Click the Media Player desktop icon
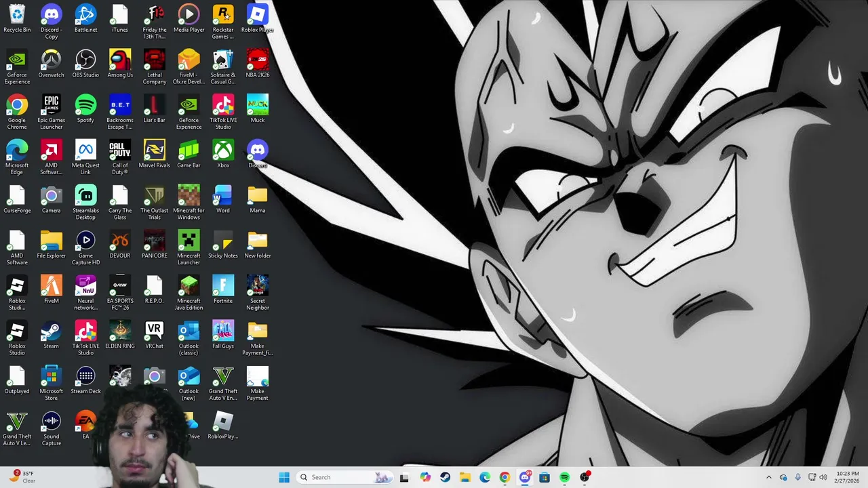 (189, 19)
